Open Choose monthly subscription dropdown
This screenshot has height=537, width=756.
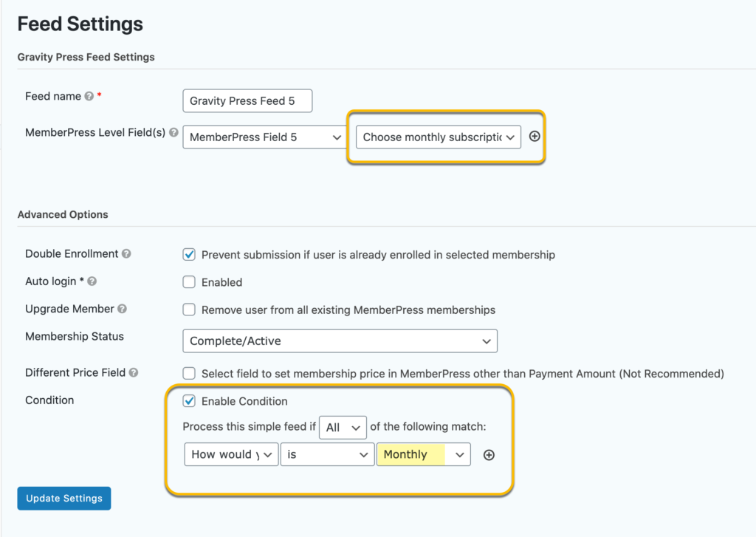439,137
